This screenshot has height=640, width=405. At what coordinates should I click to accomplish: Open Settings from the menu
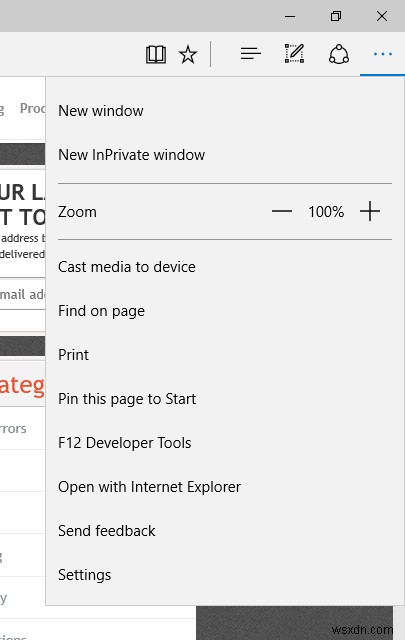pyautogui.click(x=225, y=575)
